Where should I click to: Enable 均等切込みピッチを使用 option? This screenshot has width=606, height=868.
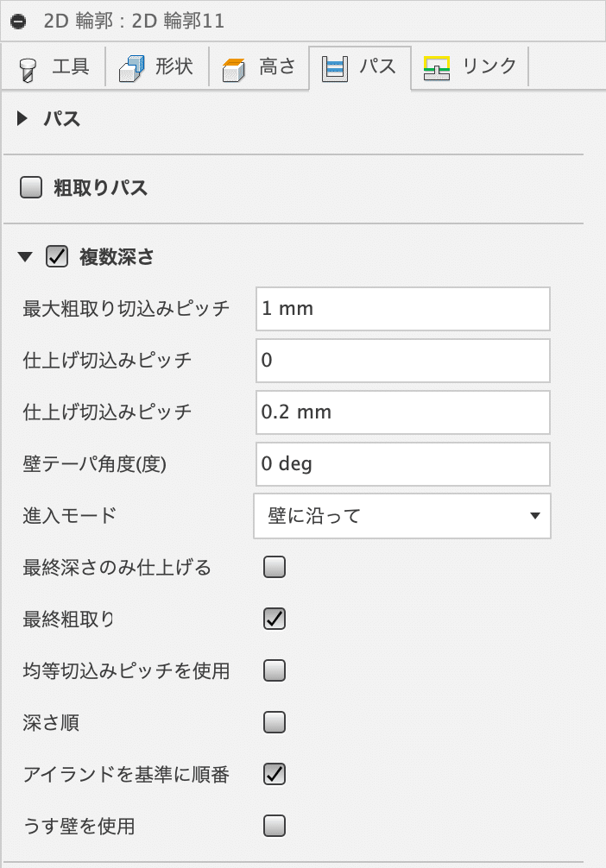tap(275, 670)
